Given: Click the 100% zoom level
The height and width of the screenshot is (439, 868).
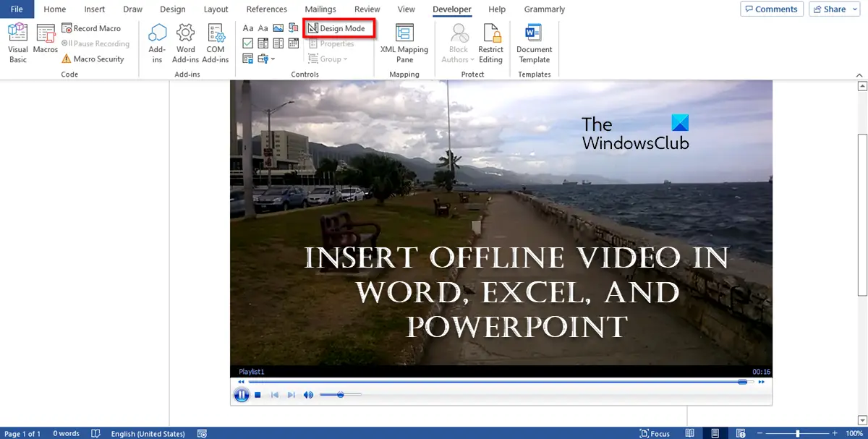Looking at the screenshot, I should point(855,433).
